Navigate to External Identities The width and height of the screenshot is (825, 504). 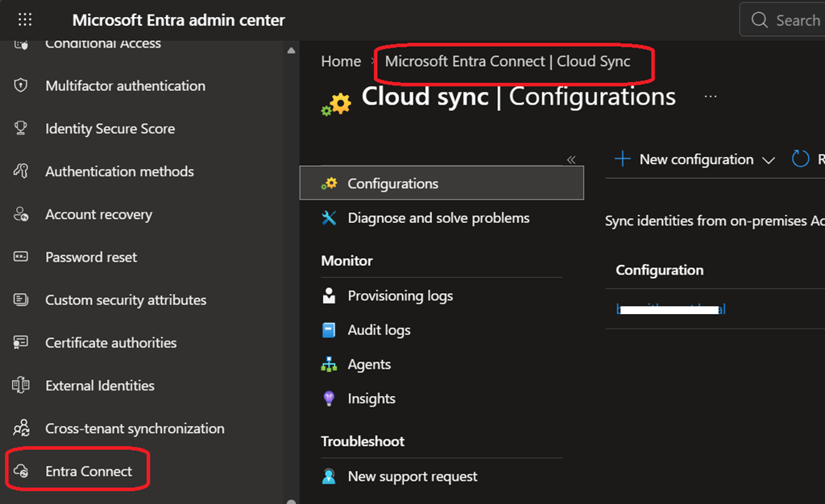tap(99, 385)
